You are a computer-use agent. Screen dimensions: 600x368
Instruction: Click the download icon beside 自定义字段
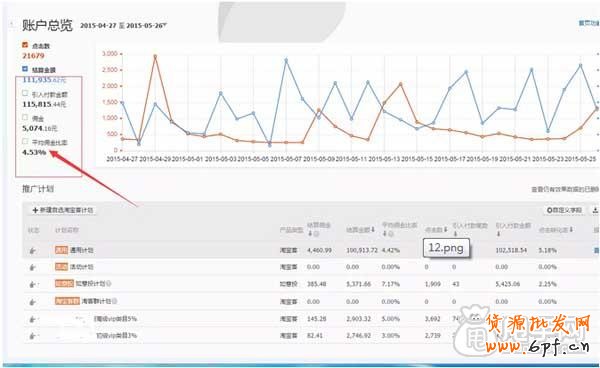[595, 210]
